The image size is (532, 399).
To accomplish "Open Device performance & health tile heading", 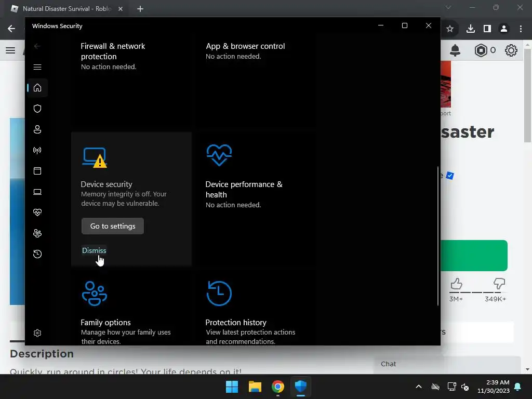I will [244, 189].
